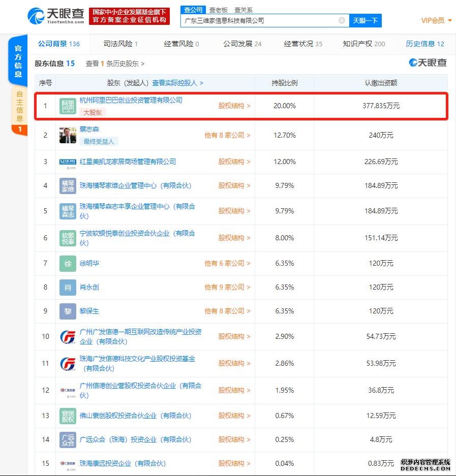Open the 肖 avatar icon
Image resolution: width=456 pixels, height=476 pixels.
(68, 288)
